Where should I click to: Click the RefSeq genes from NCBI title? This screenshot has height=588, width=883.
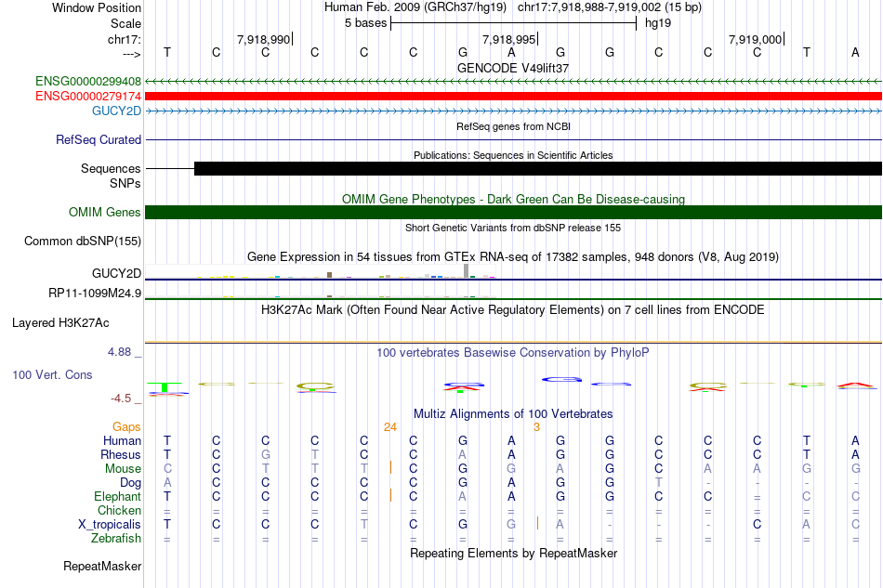[x=513, y=126]
